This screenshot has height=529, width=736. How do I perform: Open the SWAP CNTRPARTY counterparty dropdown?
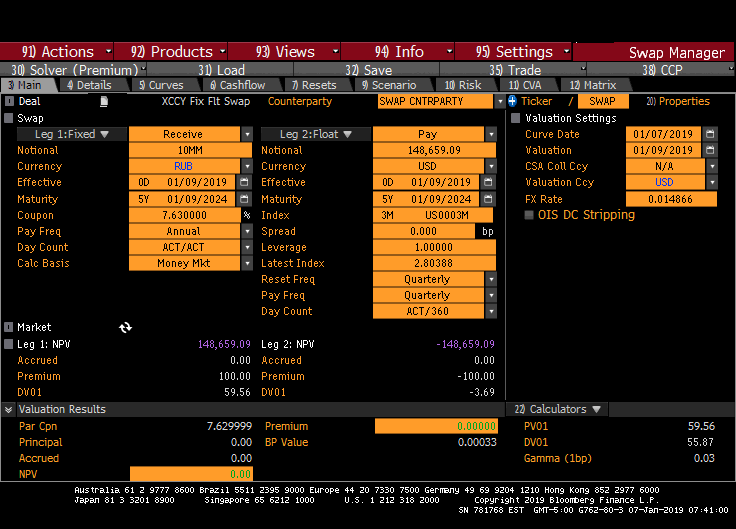point(499,101)
